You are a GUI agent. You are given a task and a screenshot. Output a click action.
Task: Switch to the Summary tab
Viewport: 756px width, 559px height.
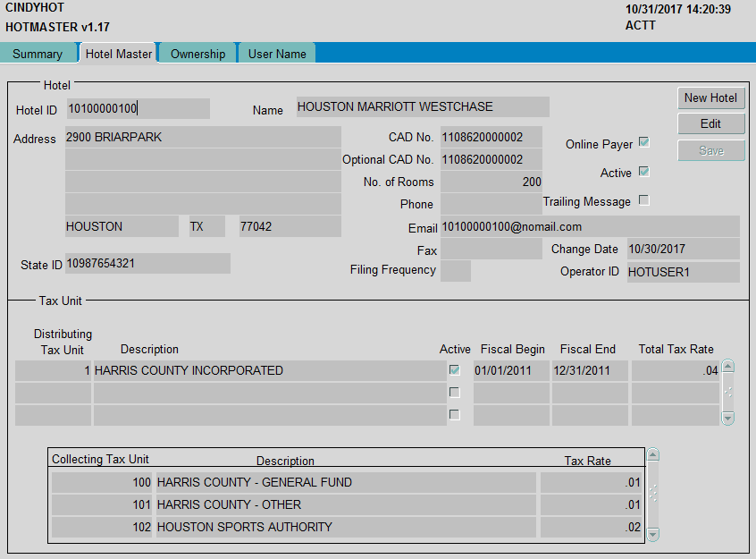[x=38, y=54]
